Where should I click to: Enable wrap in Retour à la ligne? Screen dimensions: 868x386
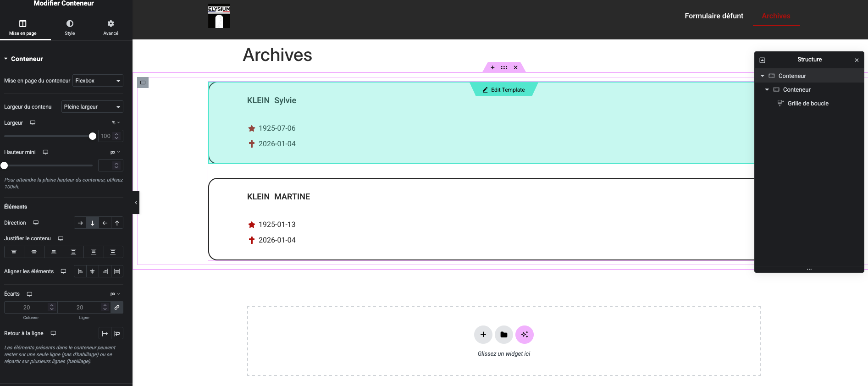(x=117, y=333)
